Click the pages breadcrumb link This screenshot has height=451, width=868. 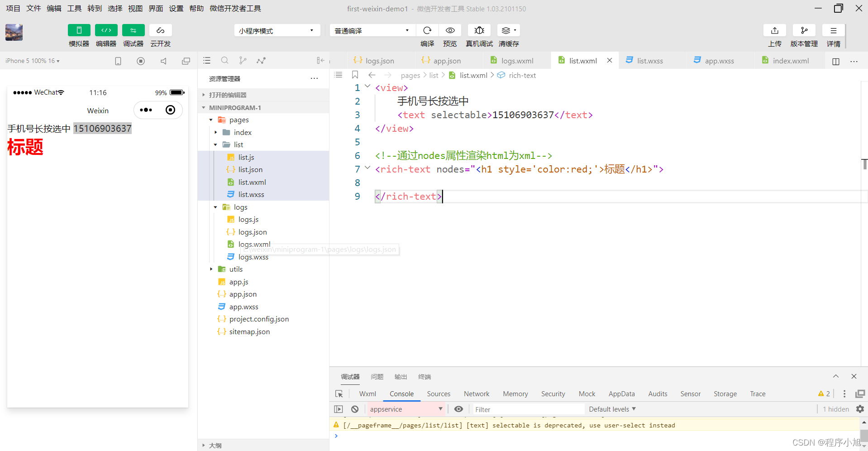click(x=410, y=75)
